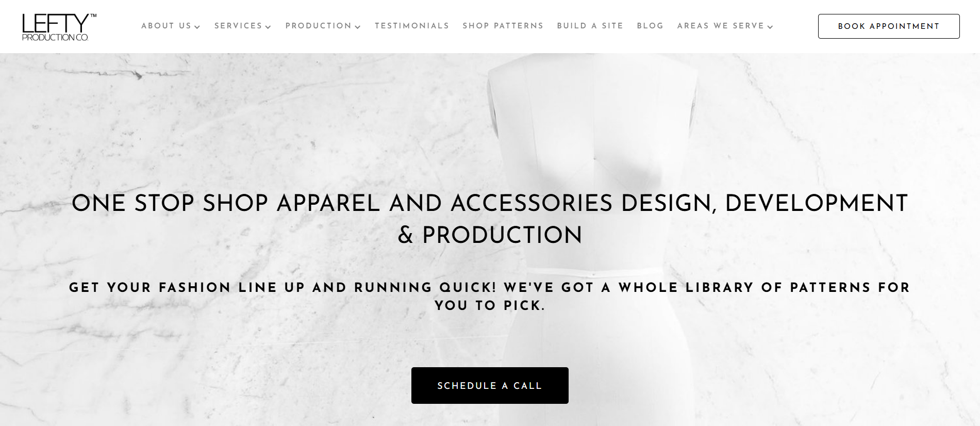Click the Schedule A Call button
The width and height of the screenshot is (980, 426).
490,385
